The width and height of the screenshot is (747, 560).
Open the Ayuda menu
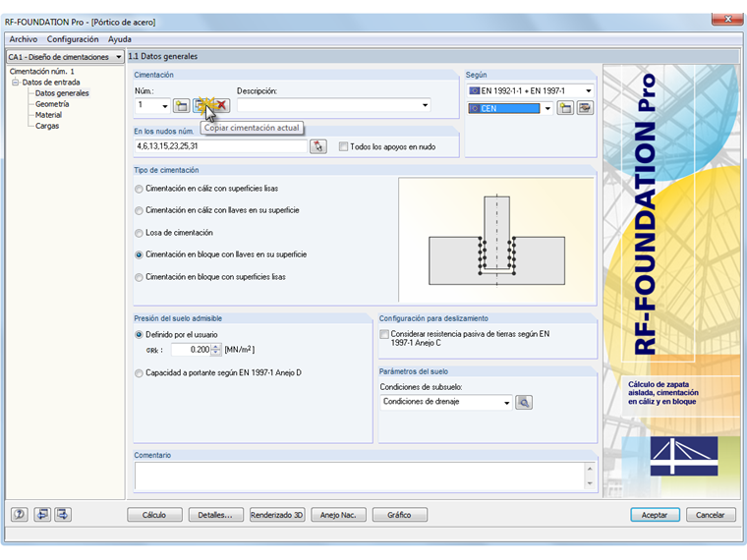(x=120, y=39)
